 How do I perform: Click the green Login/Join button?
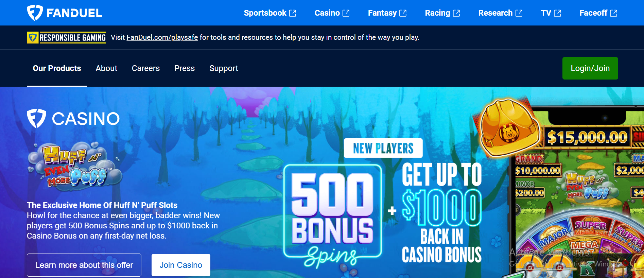[590, 68]
